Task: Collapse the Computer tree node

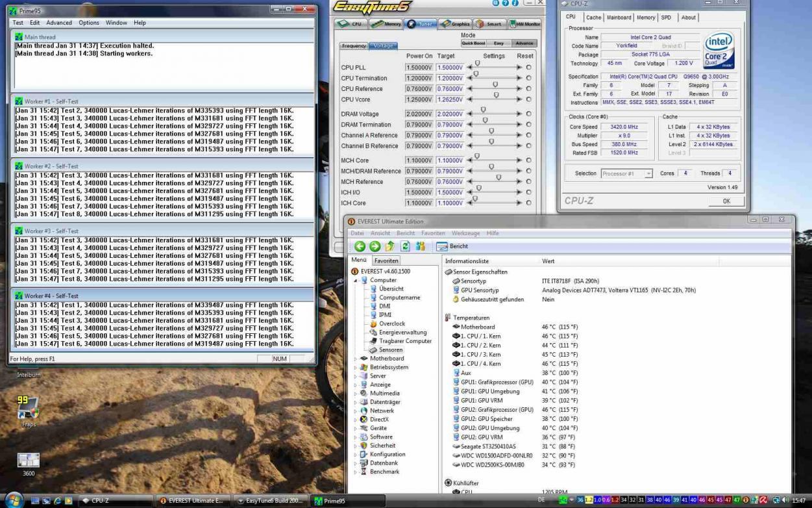Action: click(x=356, y=280)
